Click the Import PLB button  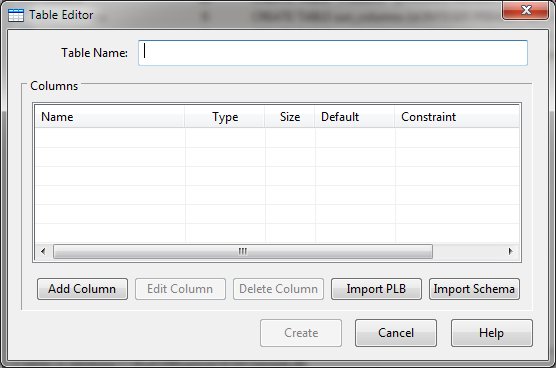[376, 289]
